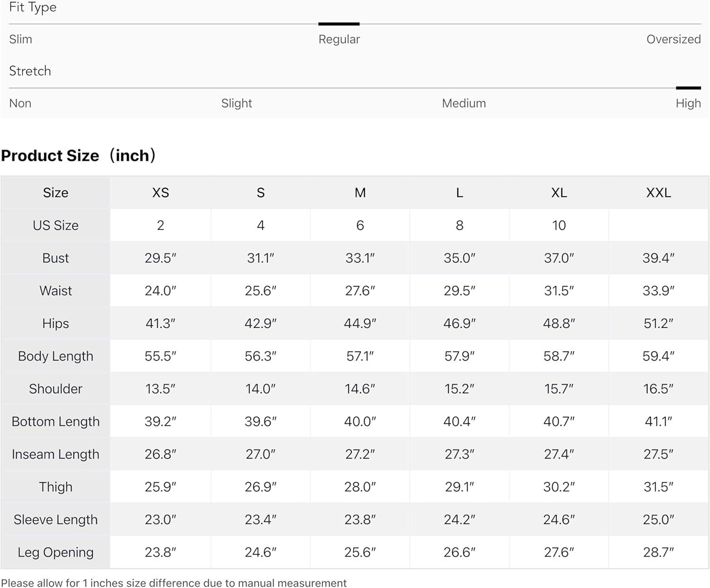Image resolution: width=710 pixels, height=588 pixels.
Task: Click the Bust row label
Action: tap(55, 258)
